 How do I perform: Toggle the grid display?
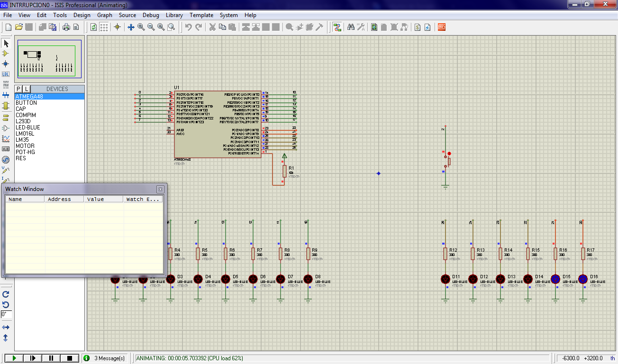[104, 27]
